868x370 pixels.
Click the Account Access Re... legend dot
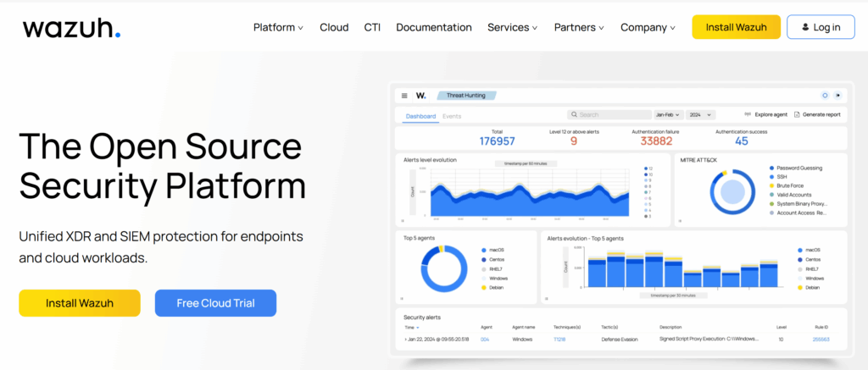tap(771, 213)
